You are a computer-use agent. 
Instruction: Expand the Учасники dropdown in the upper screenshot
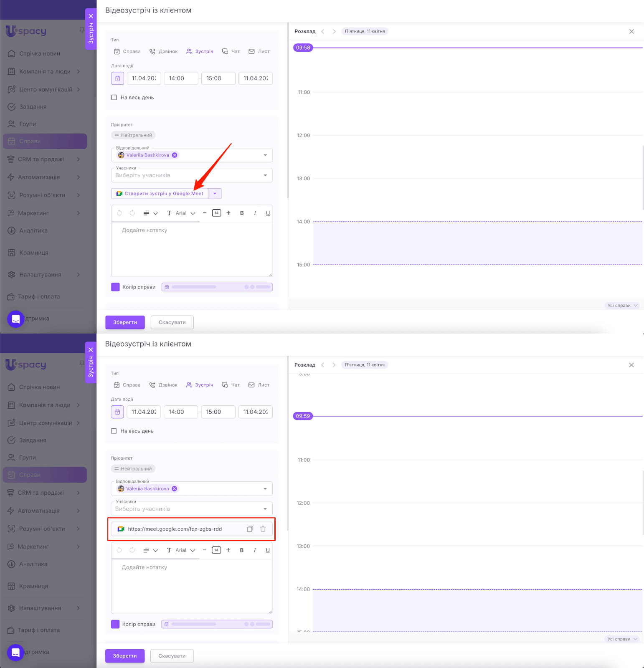[265, 175]
